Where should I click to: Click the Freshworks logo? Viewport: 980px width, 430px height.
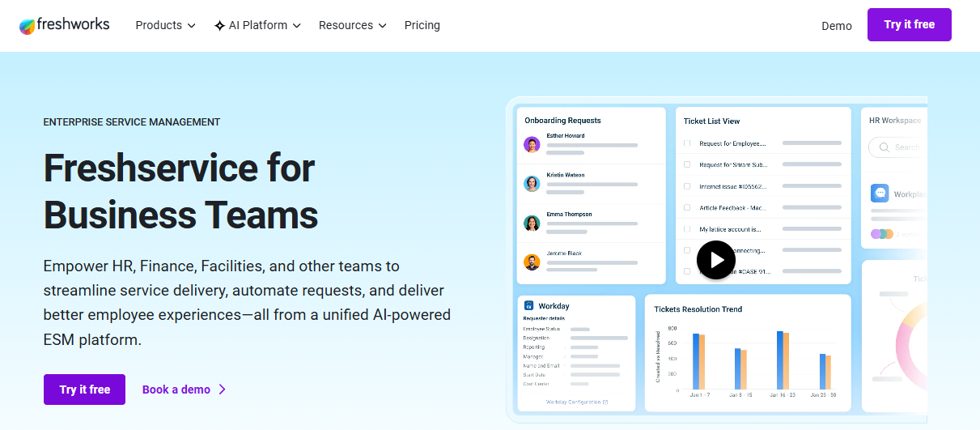64,25
